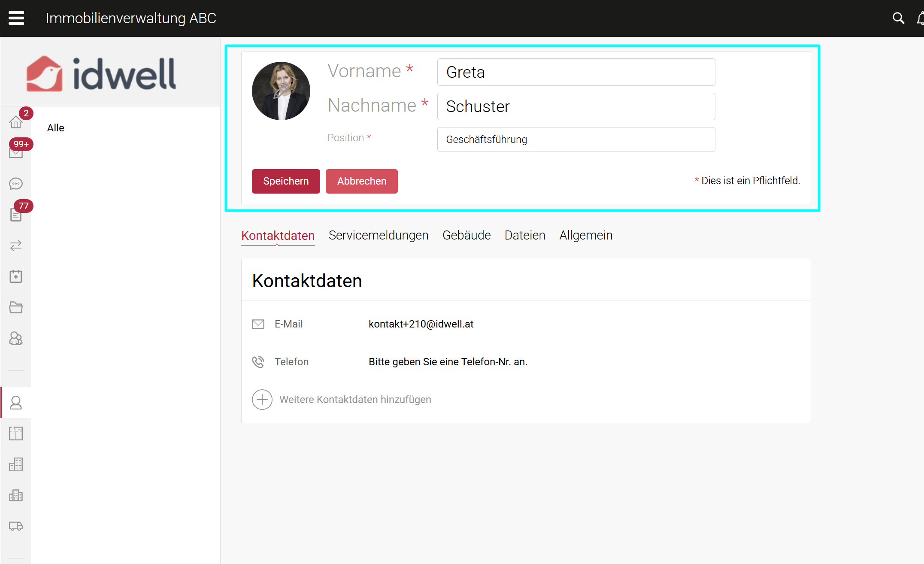
Task: Open the chat bubble icon
Action: [16, 184]
